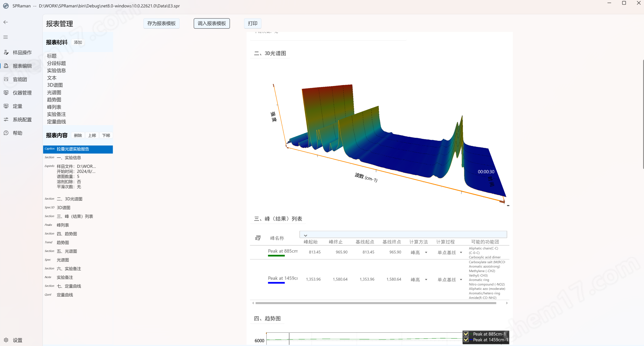644x346 pixels.
Task: Open 官能团 from the sidebar
Action: point(20,79)
